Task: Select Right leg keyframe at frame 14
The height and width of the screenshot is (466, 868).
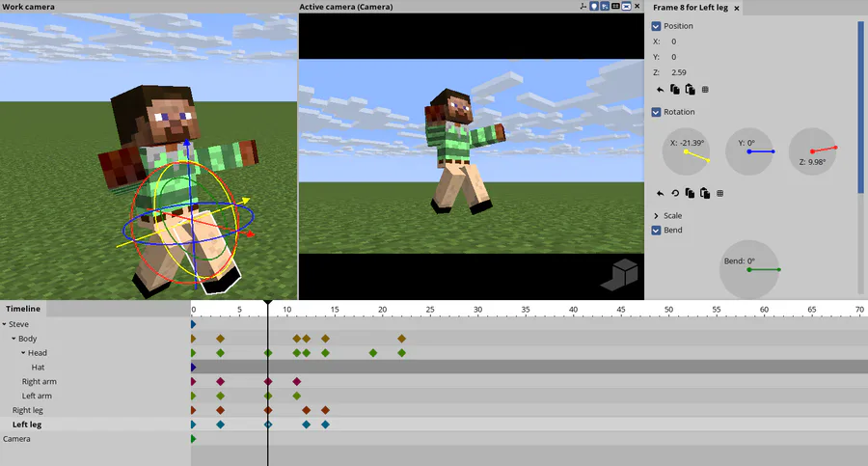Action: (326, 411)
